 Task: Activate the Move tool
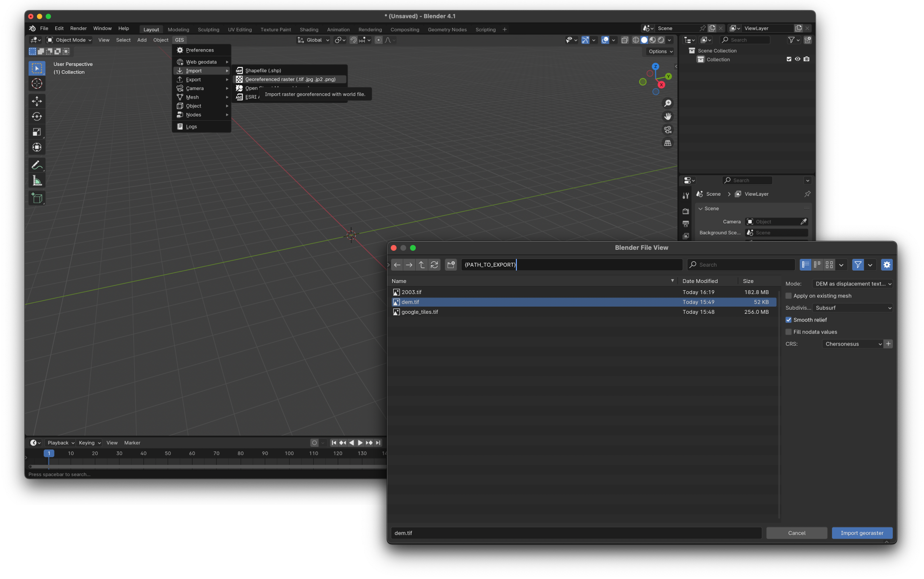coord(37,101)
